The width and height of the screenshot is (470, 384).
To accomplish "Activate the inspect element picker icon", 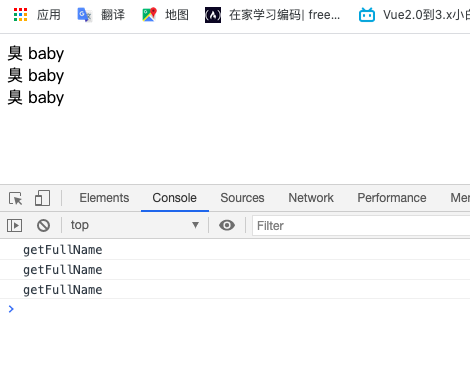I will (15, 198).
